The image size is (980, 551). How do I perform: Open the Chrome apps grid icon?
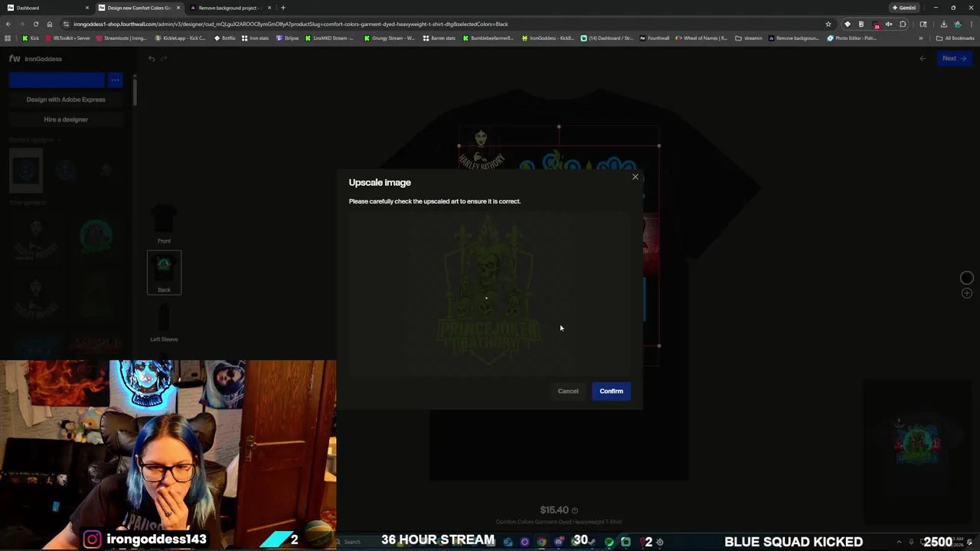(8, 37)
